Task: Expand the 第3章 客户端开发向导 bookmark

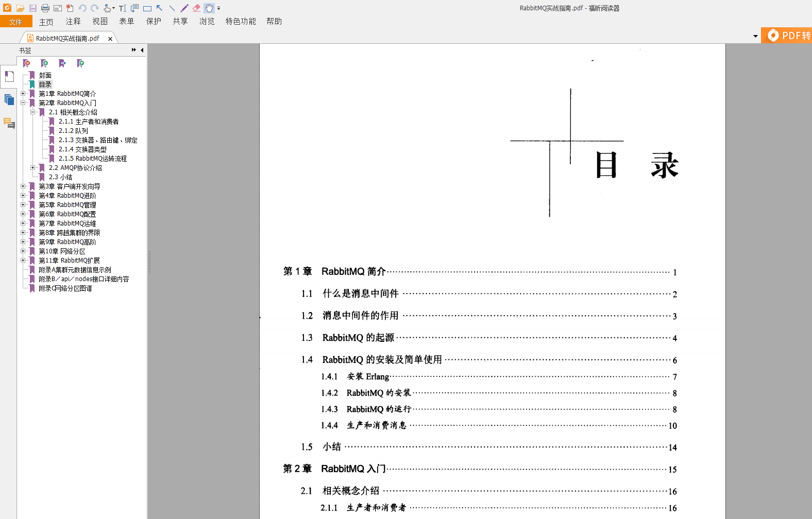Action: click(x=23, y=186)
